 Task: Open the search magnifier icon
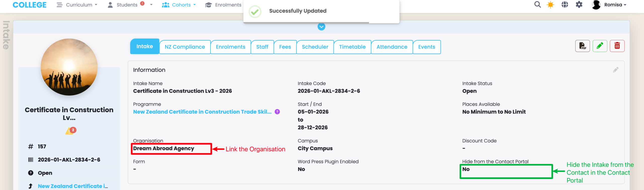[x=537, y=5]
